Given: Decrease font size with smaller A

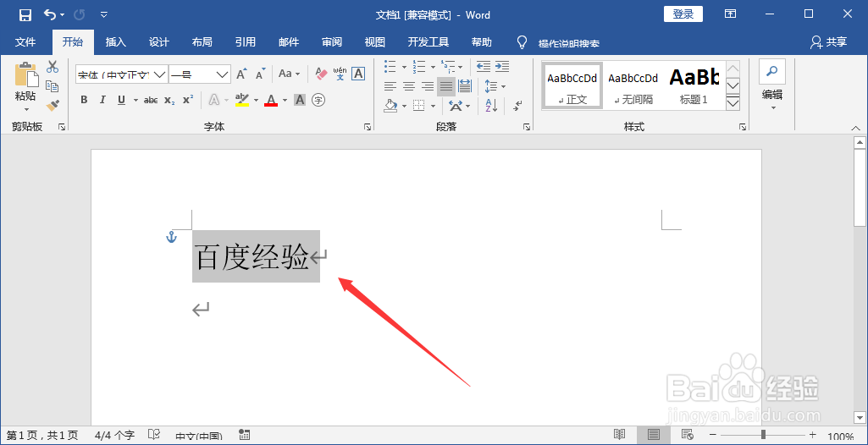Looking at the screenshot, I should tap(260, 74).
